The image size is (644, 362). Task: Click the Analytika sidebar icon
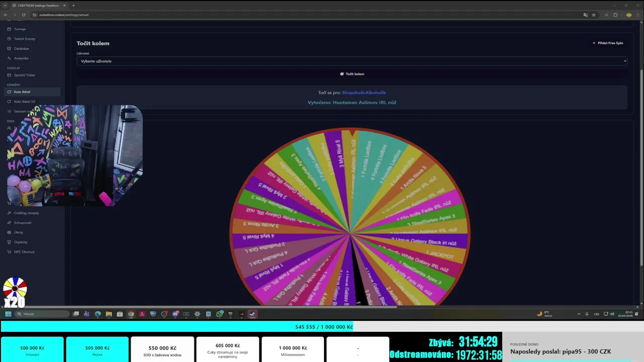pyautogui.click(x=9, y=58)
